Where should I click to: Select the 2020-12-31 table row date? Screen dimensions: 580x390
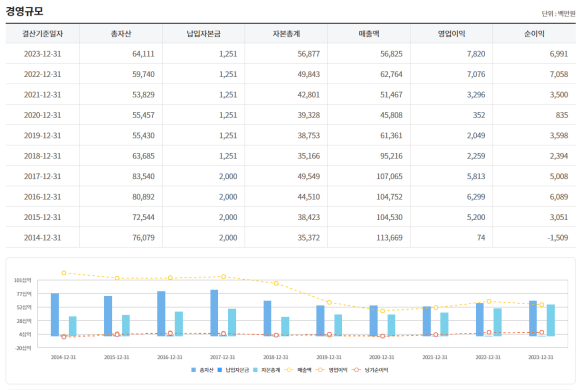click(43, 115)
